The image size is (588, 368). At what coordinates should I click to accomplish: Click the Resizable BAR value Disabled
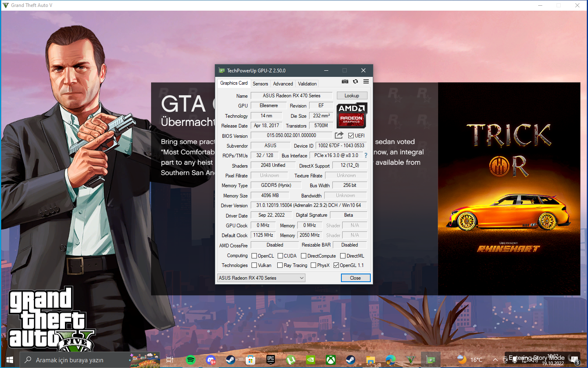(x=350, y=245)
